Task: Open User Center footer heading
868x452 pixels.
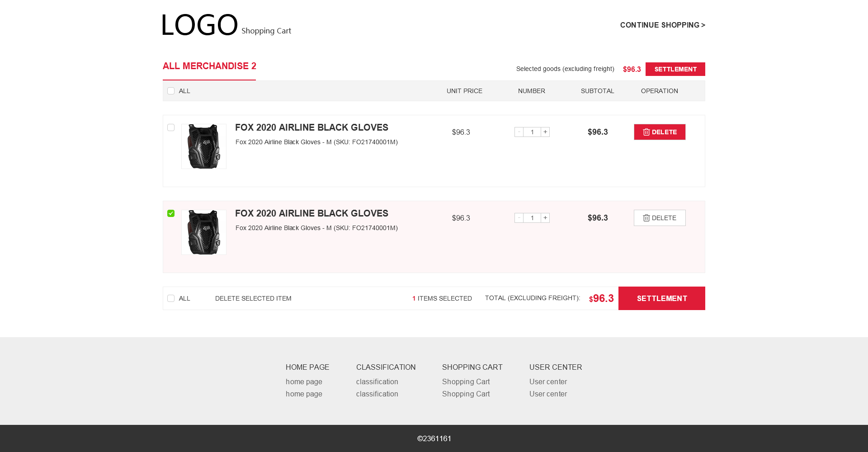Action: click(x=556, y=367)
